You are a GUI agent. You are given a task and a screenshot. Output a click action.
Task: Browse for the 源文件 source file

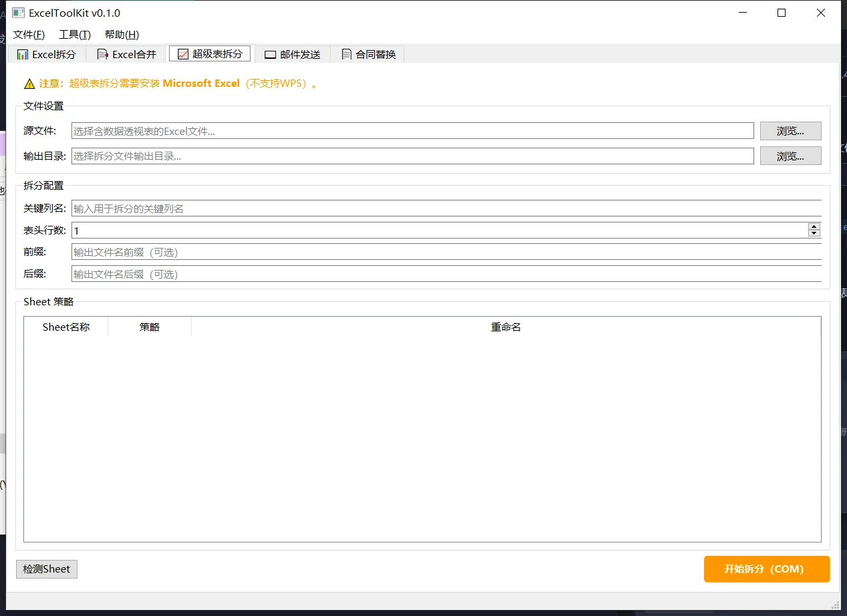790,131
